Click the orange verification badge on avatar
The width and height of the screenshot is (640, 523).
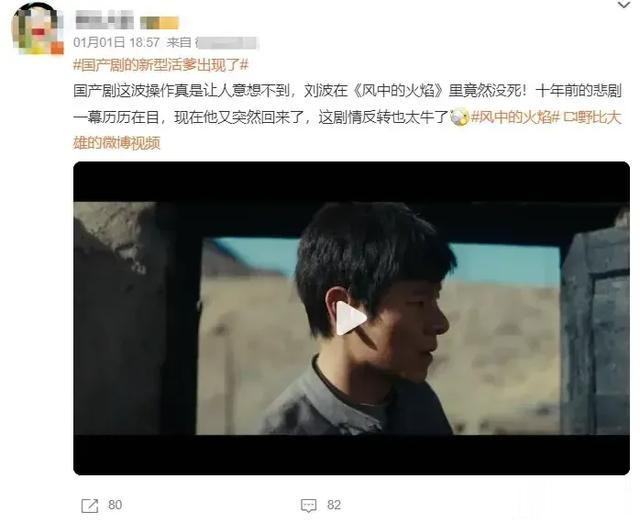57,48
